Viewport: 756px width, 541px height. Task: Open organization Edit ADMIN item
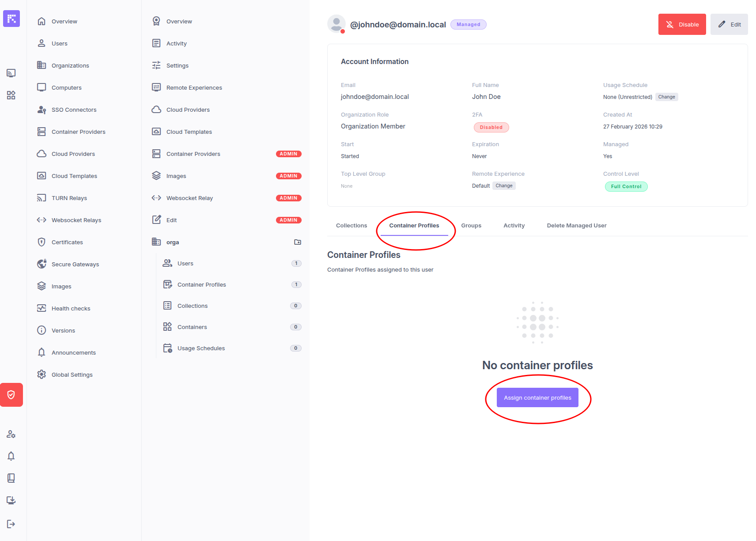[x=226, y=220]
